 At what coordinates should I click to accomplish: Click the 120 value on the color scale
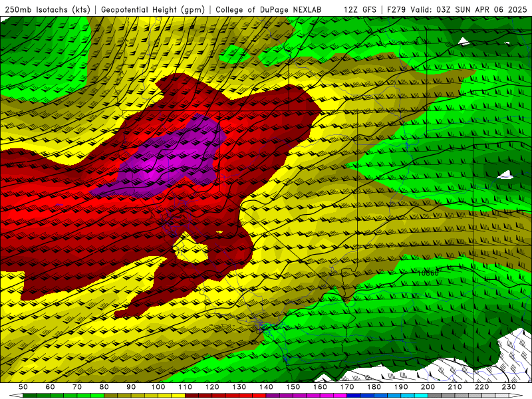(212, 387)
